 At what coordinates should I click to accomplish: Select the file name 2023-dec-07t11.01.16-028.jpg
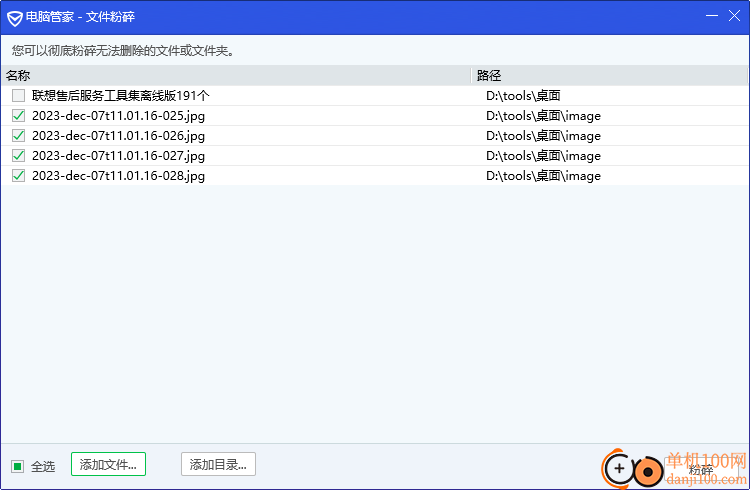[118, 176]
